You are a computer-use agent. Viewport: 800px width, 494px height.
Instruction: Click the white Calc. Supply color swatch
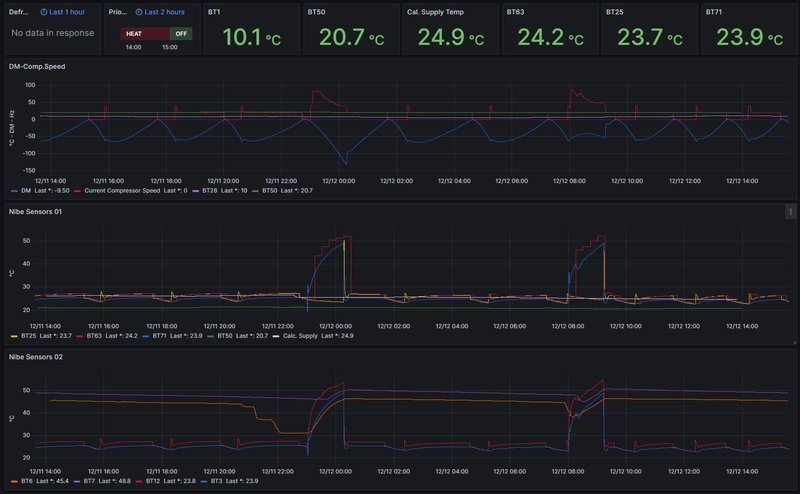pos(276,336)
